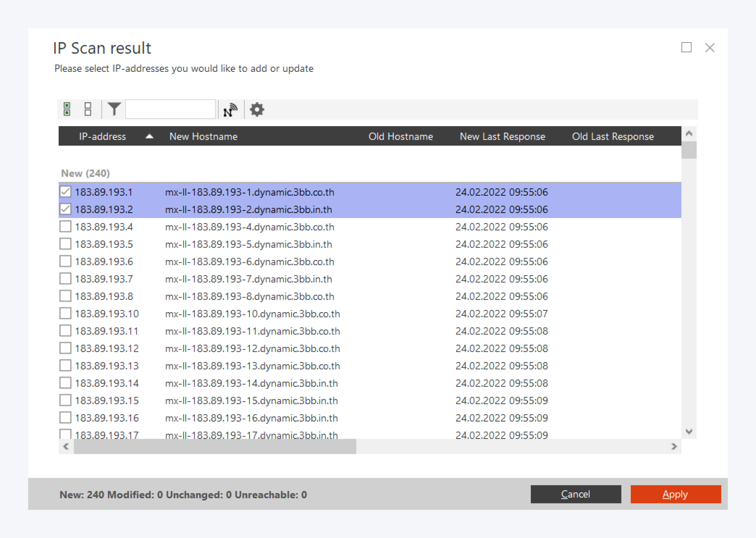The width and height of the screenshot is (756, 538).
Task: Click the horizontal scrollbar thumb
Action: coord(215,446)
